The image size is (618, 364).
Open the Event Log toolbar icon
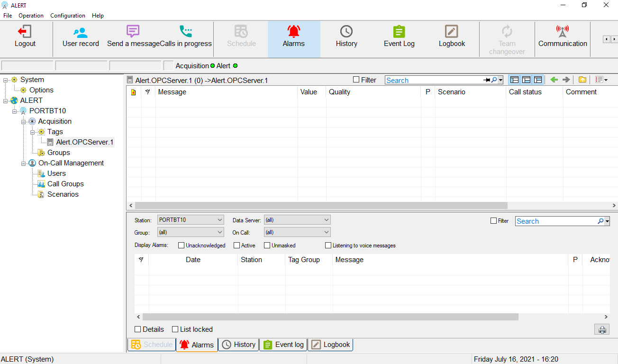pyautogui.click(x=399, y=32)
